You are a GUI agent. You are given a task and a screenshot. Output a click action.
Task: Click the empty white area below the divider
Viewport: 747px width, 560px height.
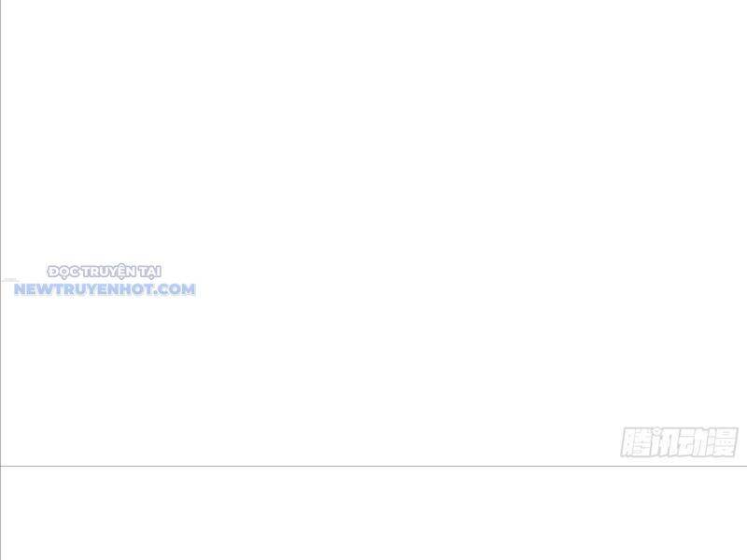[x=374, y=514]
